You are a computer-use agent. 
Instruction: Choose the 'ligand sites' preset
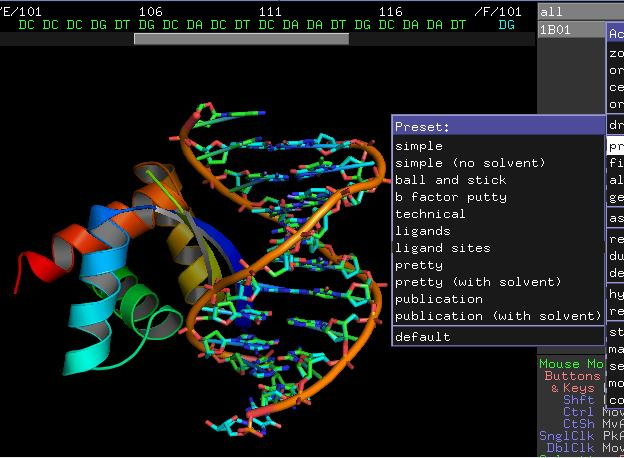tap(443, 248)
